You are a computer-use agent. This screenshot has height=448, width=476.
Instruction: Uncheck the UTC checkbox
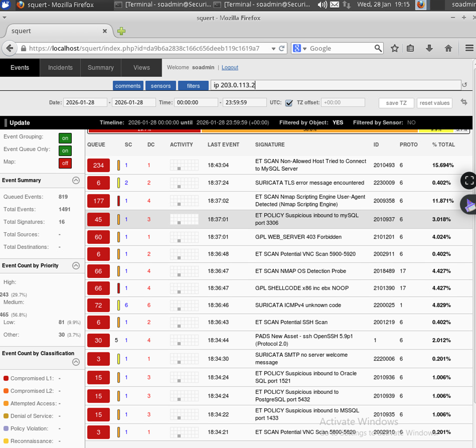click(289, 103)
